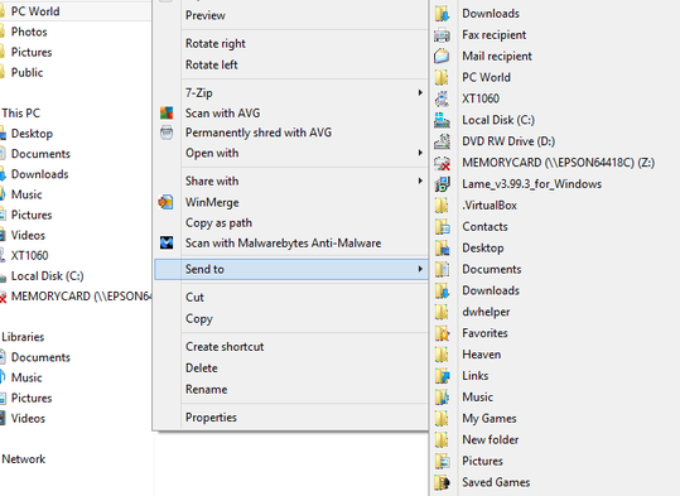Choose Preview from the context menu

[x=205, y=16]
